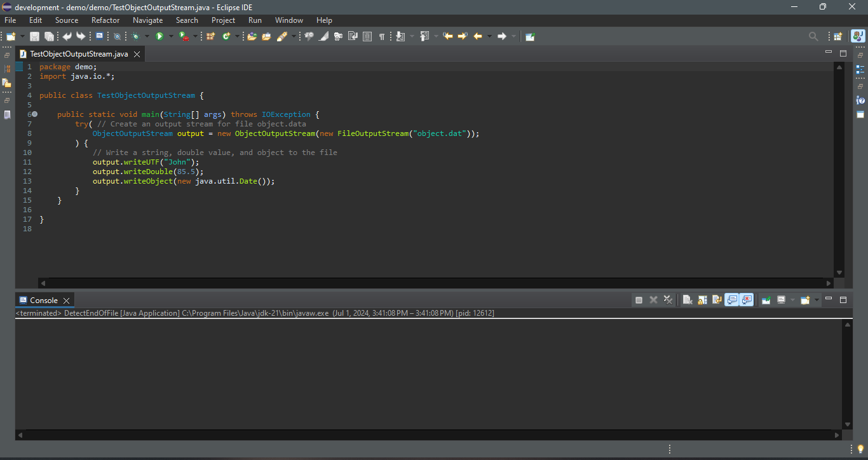Open the Refactor menu
Image resolution: width=868 pixels, height=460 pixels.
click(x=105, y=20)
